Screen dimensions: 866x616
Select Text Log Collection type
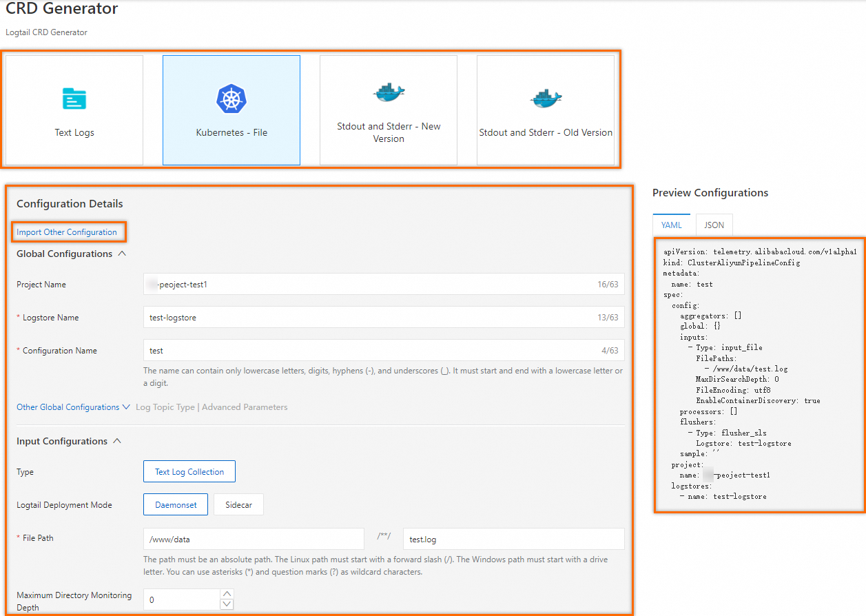(189, 472)
